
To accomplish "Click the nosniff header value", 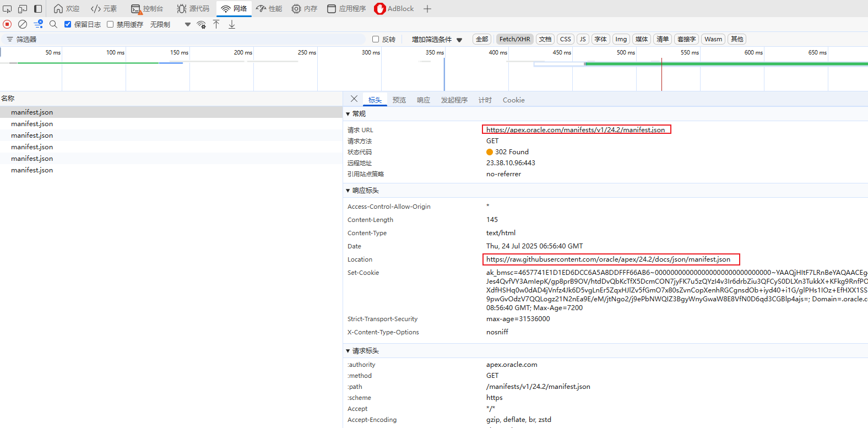I will [x=497, y=332].
